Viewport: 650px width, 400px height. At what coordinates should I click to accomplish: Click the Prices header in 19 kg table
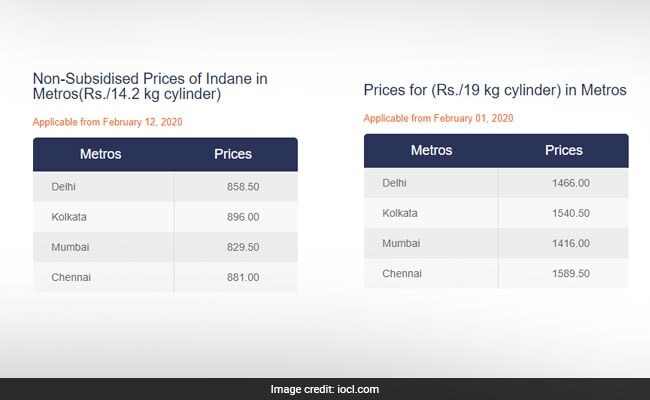click(x=564, y=150)
